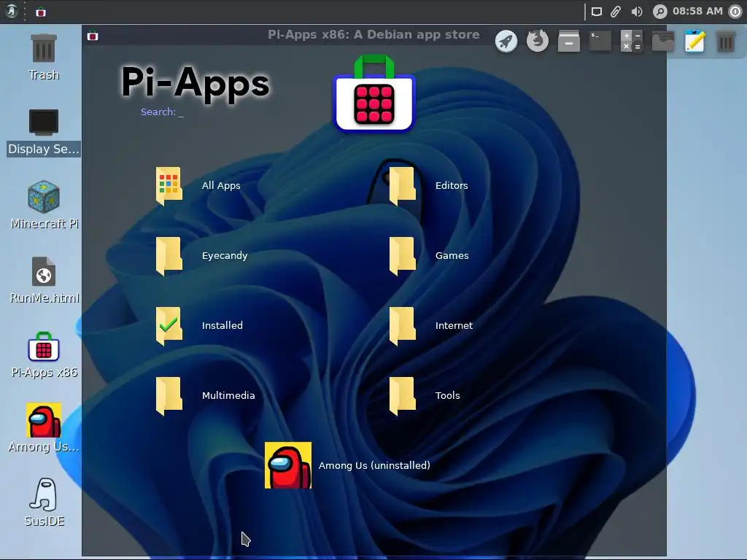Open the trash can icon in the dock
This screenshot has width=747, height=560.
point(726,41)
